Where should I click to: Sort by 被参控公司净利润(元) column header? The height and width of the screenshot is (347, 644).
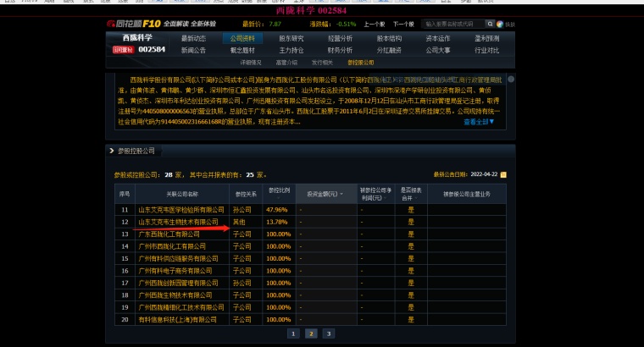click(375, 194)
